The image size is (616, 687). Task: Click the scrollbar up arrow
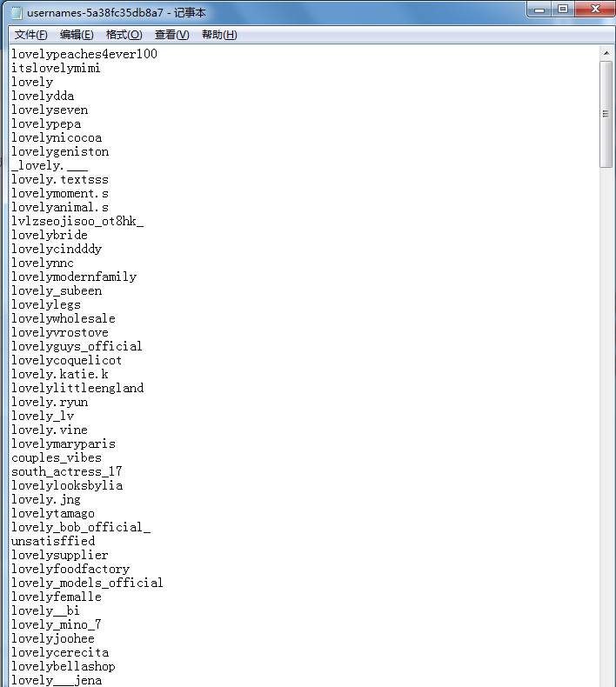tap(606, 53)
